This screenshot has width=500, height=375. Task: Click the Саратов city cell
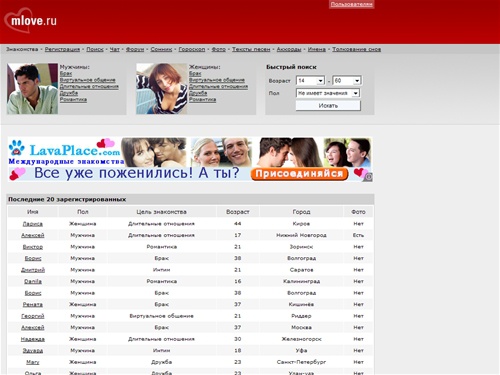301,270
